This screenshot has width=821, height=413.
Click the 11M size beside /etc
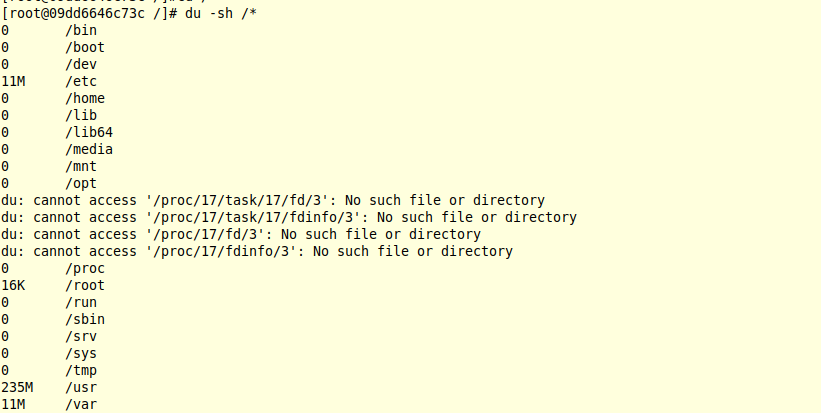(13, 81)
